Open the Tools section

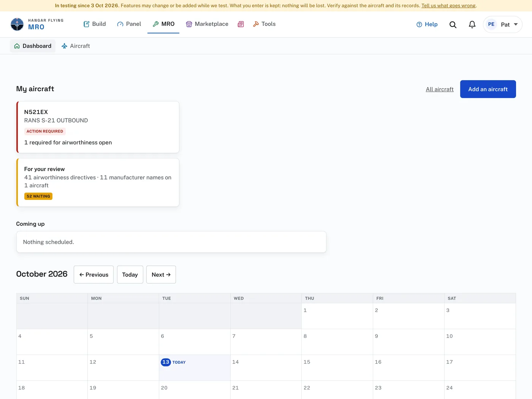tap(264, 24)
